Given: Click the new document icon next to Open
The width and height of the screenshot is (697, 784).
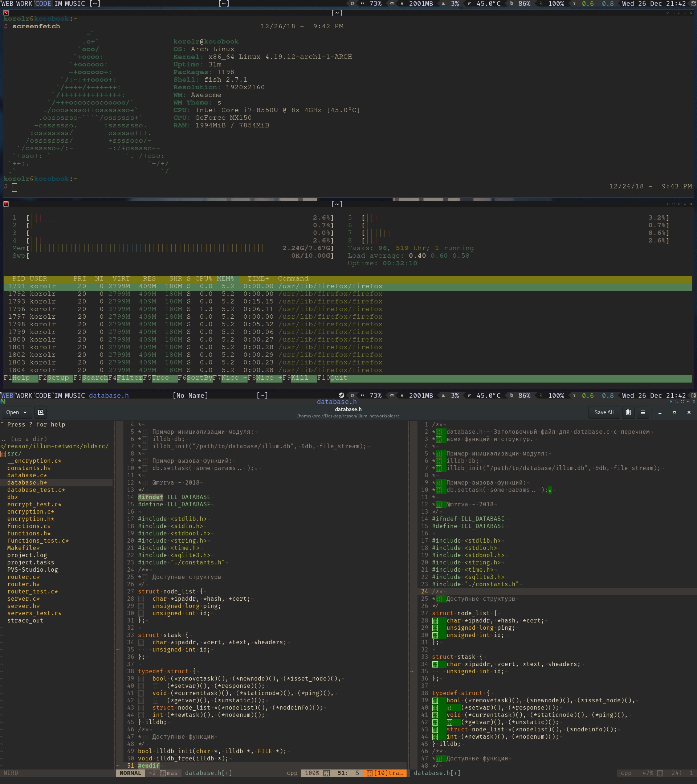Looking at the screenshot, I should pos(41,412).
